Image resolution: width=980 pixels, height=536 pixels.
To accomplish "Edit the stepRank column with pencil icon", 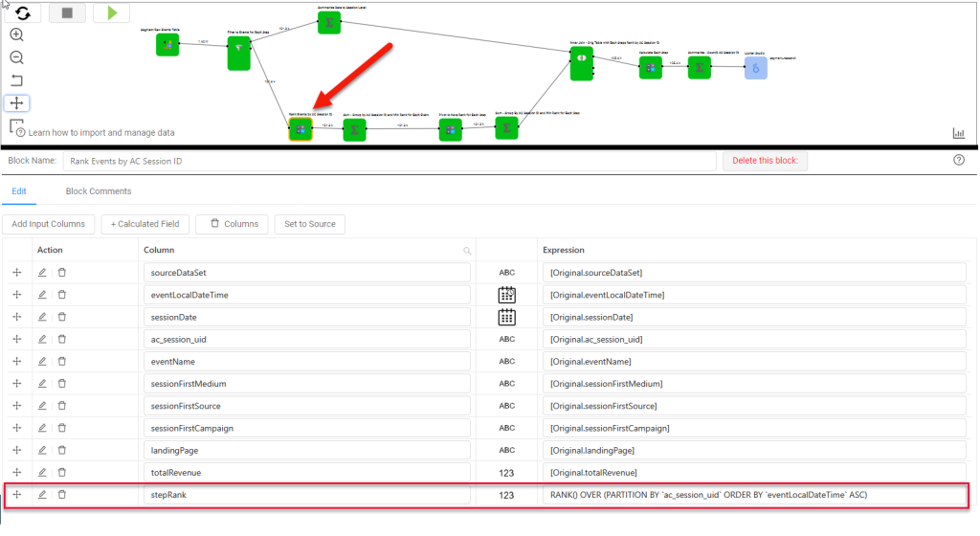I will [42, 494].
